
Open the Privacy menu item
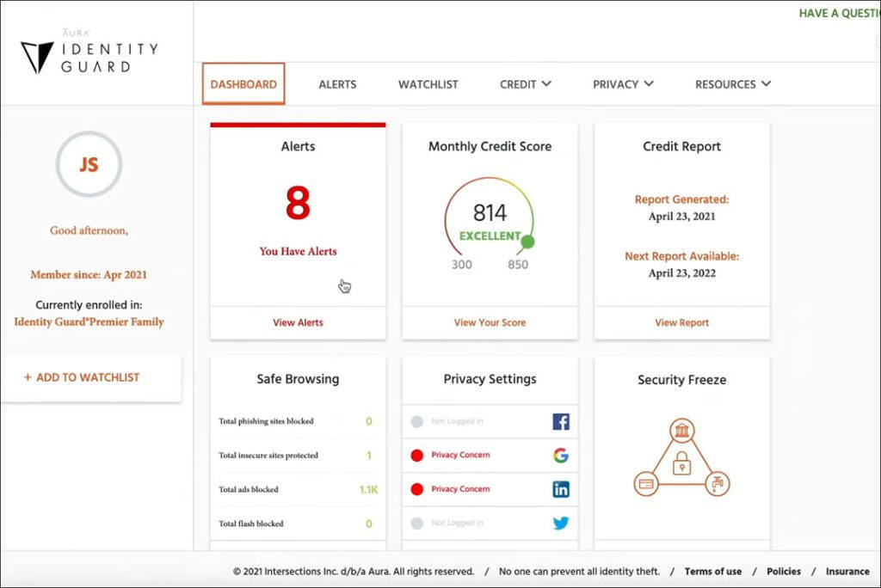tap(623, 84)
